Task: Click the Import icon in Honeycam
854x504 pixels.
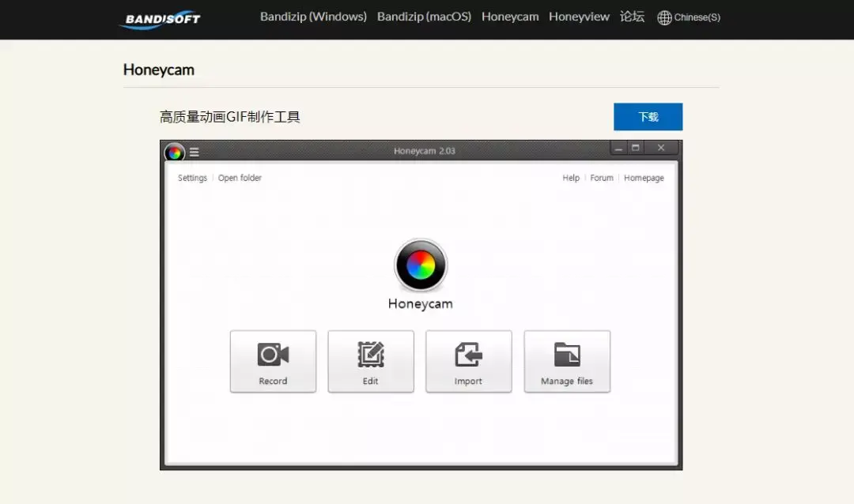Action: [x=469, y=361]
